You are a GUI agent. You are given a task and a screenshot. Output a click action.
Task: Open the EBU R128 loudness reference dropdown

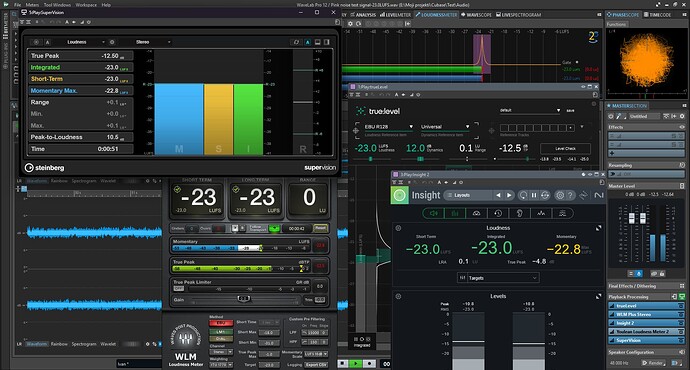(389, 127)
